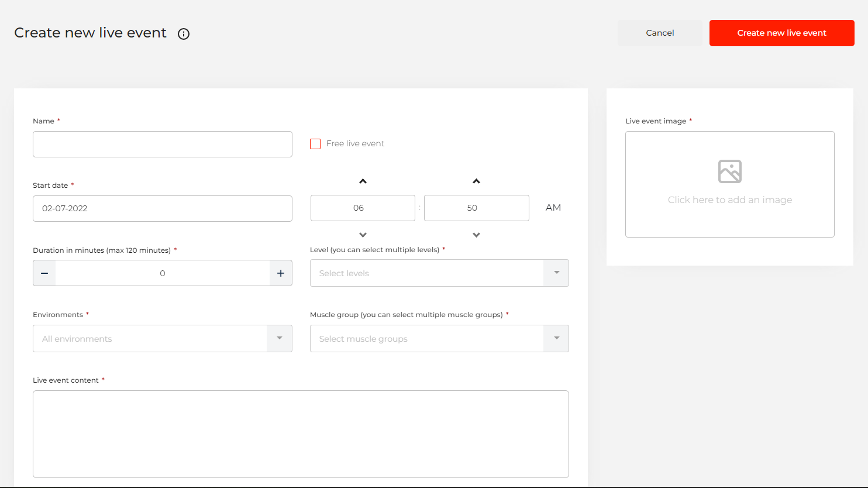Image resolution: width=868 pixels, height=488 pixels.
Task: Increase the hour with up chevron
Action: pyautogui.click(x=363, y=181)
